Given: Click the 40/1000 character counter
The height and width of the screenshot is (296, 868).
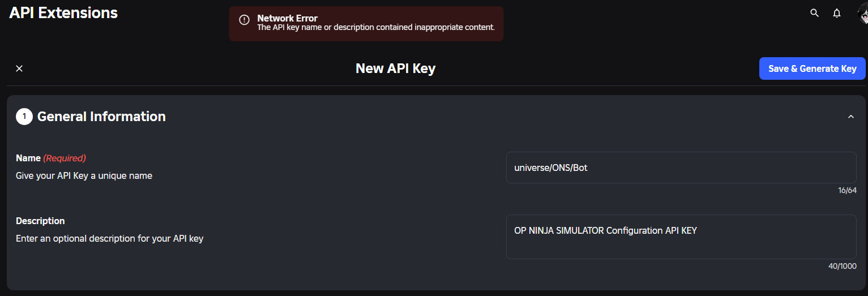Looking at the screenshot, I should [x=843, y=266].
